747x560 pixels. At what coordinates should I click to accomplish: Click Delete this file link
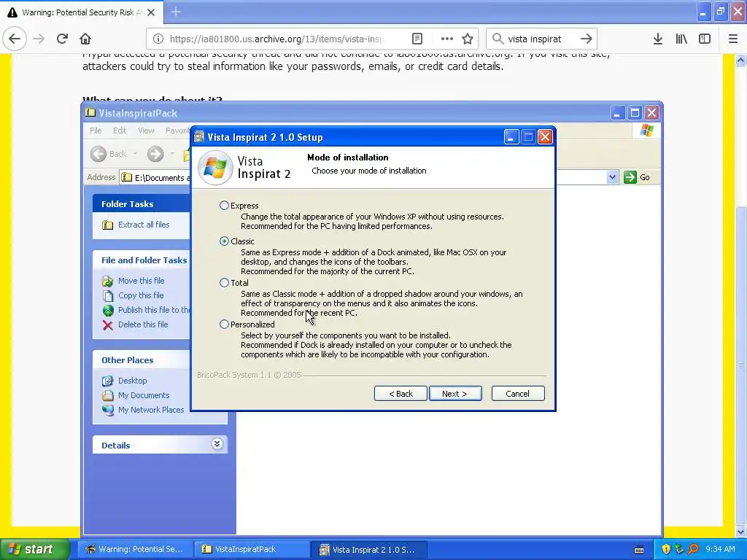(x=143, y=324)
